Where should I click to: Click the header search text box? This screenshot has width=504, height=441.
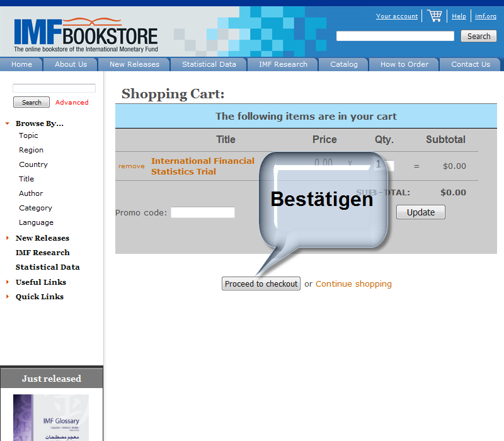395,37
